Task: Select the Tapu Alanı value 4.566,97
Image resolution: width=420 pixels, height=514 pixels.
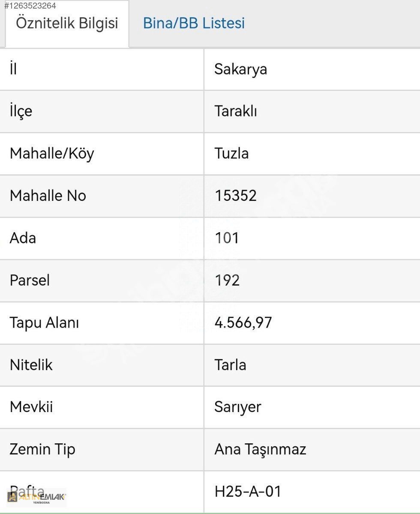Action: point(243,323)
